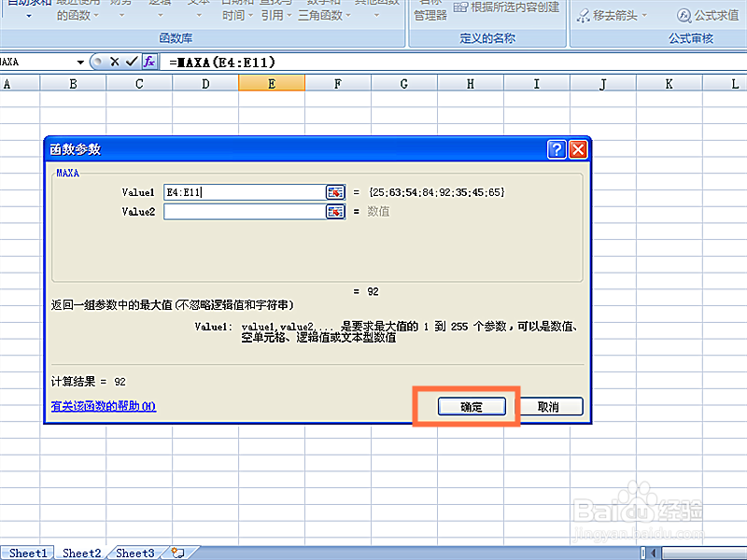This screenshot has width=747, height=560.
Task: Select column B header
Action: (73, 84)
